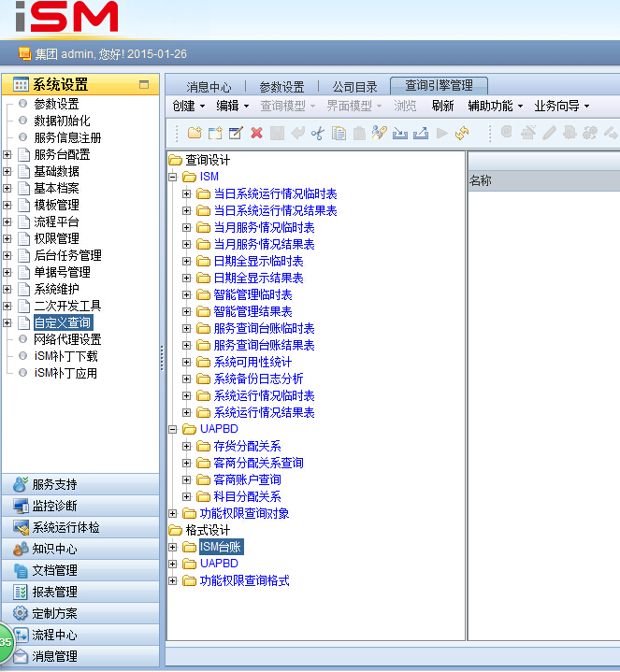Open the 知识中心 sidebar section
Image resolution: width=620 pixels, height=672 pixels.
coord(80,549)
